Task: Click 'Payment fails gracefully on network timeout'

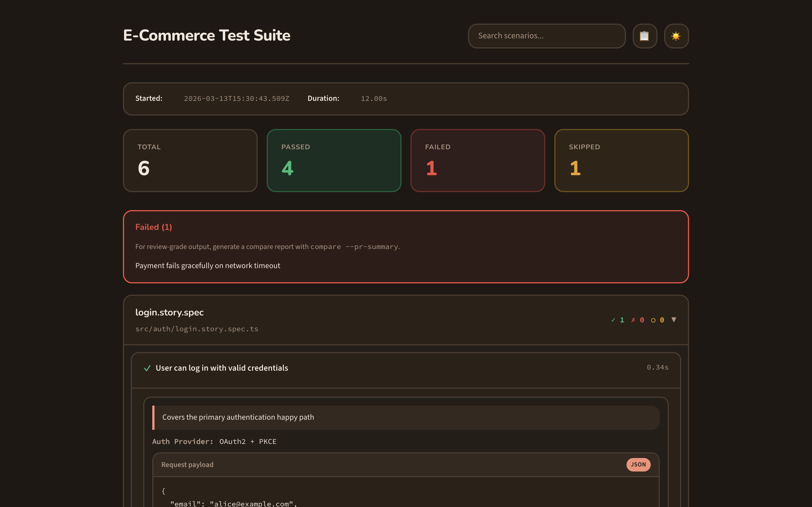Action: pyautogui.click(x=208, y=265)
